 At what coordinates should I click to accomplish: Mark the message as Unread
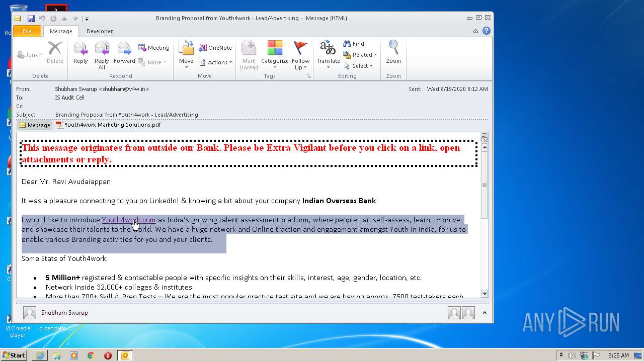click(249, 55)
